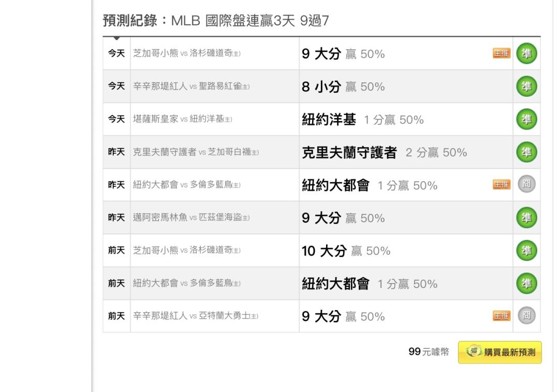Click the 主推 tag on 辛辛那堤紅人 vs 亞特蘭大勇士 row

pos(501,316)
